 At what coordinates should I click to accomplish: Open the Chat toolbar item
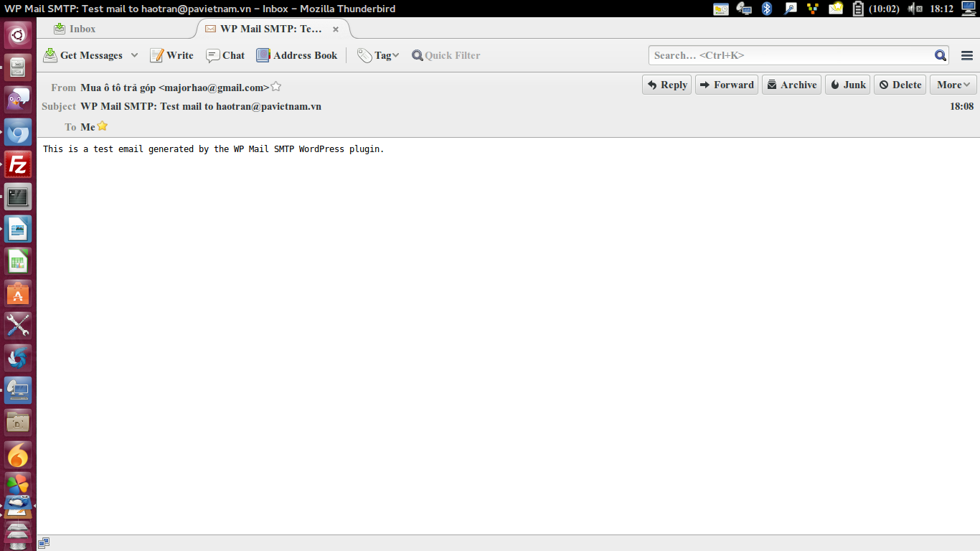click(x=225, y=55)
